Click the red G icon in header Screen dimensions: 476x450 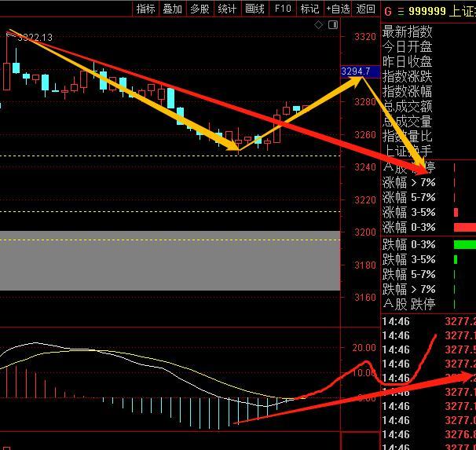[388, 12]
